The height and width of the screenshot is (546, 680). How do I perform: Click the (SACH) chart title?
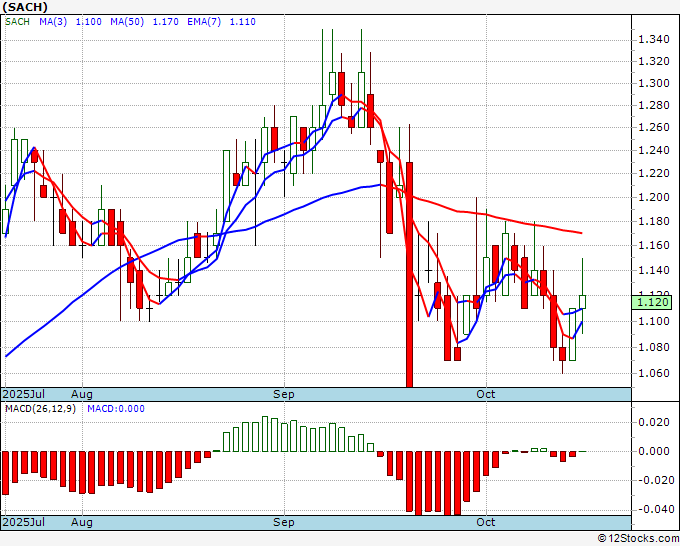tap(25, 7)
